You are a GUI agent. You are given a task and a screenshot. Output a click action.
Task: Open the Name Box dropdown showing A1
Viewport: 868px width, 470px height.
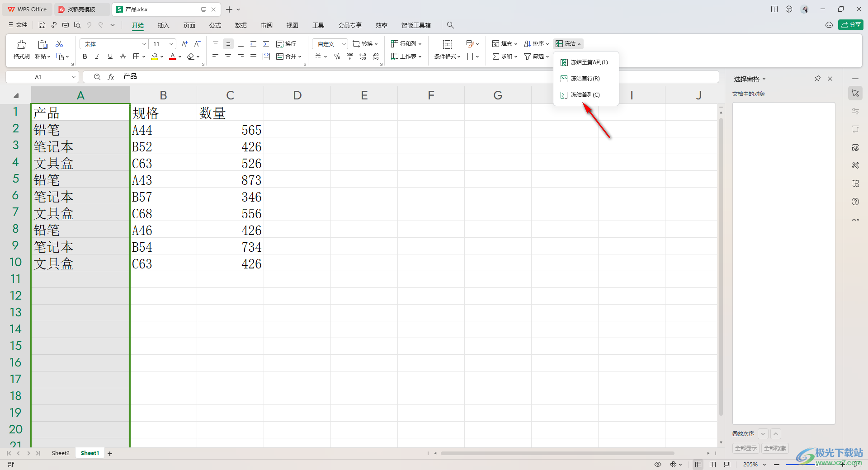point(74,77)
